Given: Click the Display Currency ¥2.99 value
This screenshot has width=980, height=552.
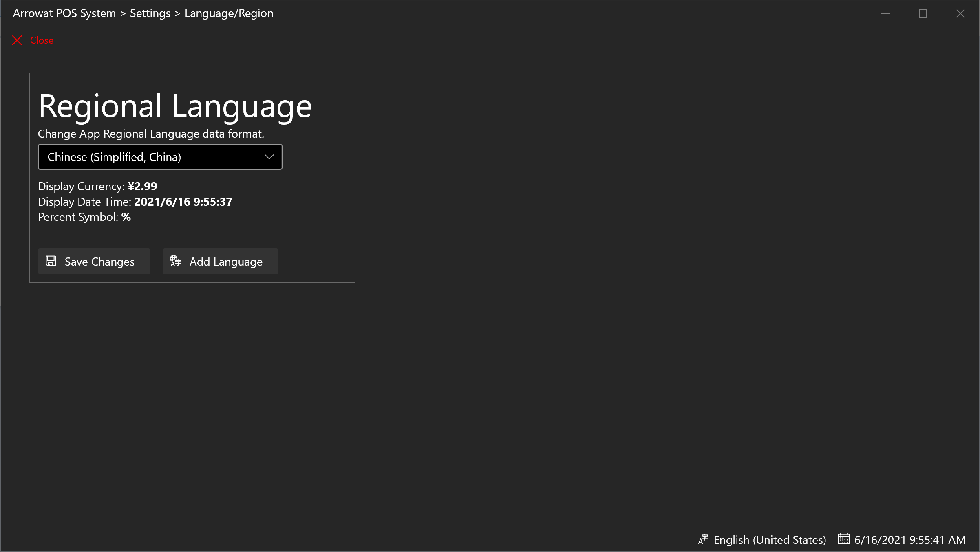Looking at the screenshot, I should click(142, 186).
